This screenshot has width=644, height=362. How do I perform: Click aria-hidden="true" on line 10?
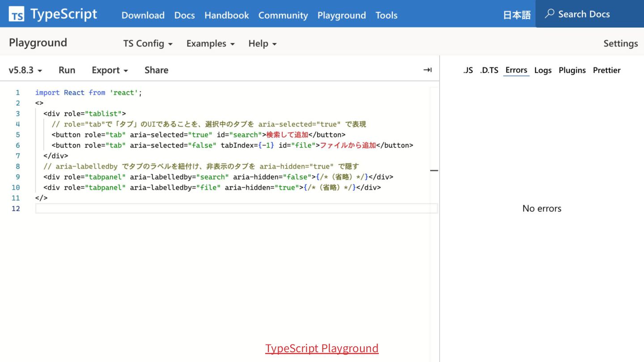click(x=262, y=188)
